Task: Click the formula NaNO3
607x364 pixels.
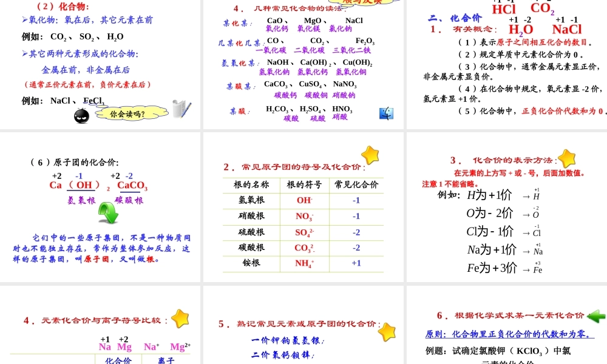Action: coord(345,84)
